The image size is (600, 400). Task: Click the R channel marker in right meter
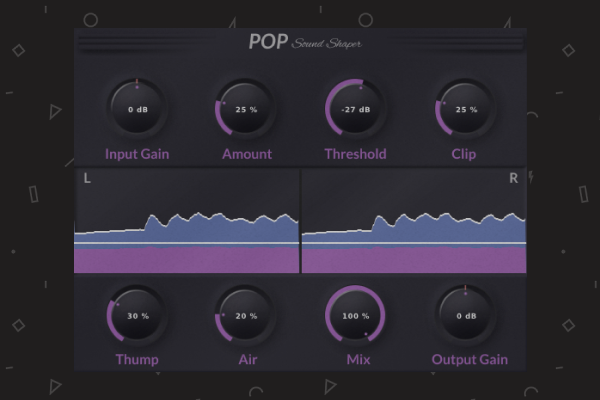[x=514, y=179]
